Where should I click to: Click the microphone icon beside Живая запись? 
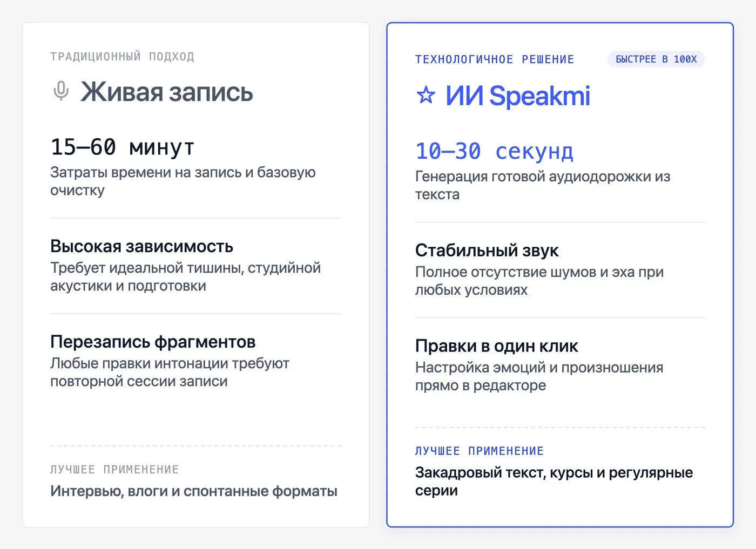click(62, 91)
